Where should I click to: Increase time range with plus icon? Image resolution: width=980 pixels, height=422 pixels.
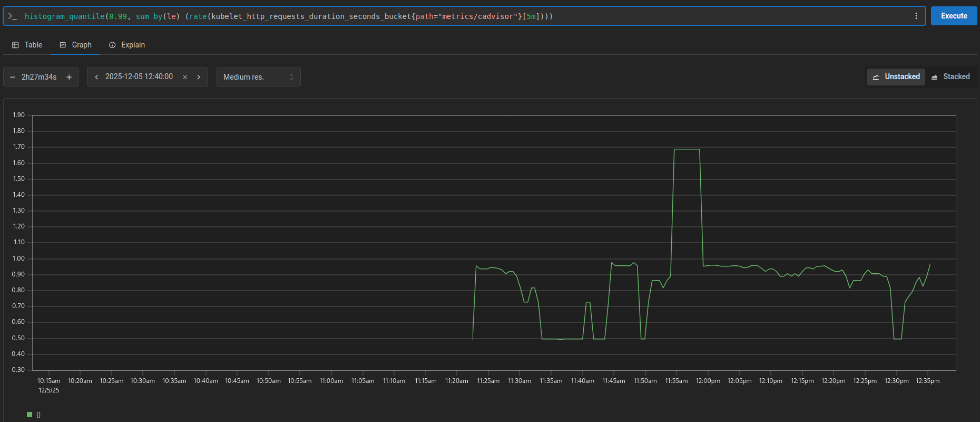click(69, 77)
